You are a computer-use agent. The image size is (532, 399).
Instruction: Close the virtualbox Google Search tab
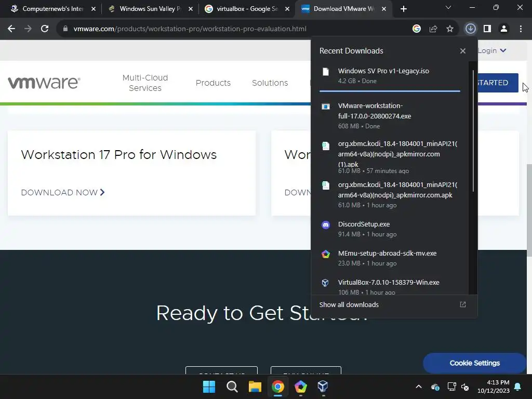coord(287,9)
